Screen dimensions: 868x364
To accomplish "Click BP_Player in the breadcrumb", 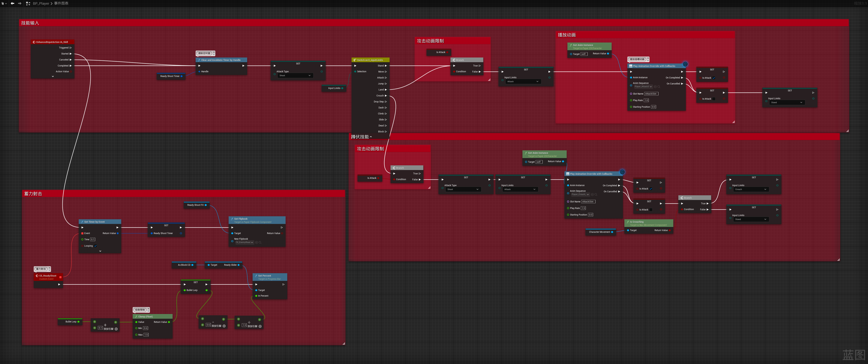I will click(x=41, y=3).
